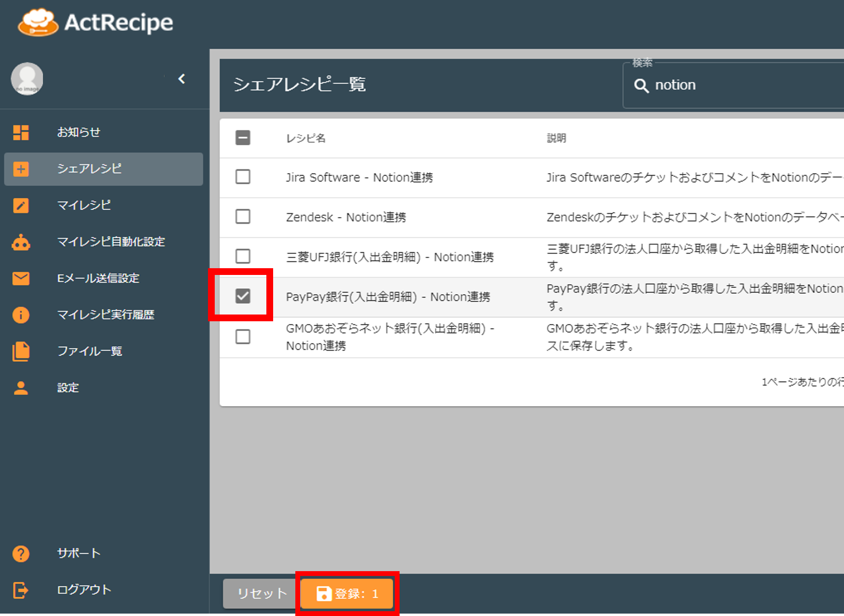Click the 説明 column header

click(x=556, y=138)
